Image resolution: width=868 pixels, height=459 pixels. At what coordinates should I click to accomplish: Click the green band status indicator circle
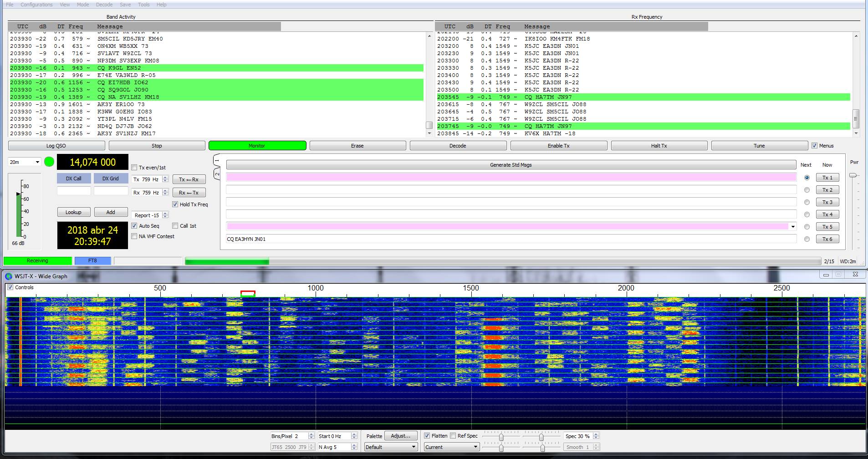pos(49,162)
